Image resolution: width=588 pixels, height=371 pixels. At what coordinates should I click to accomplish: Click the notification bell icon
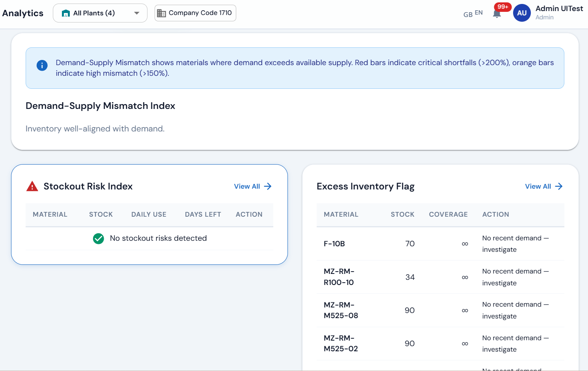click(x=497, y=13)
